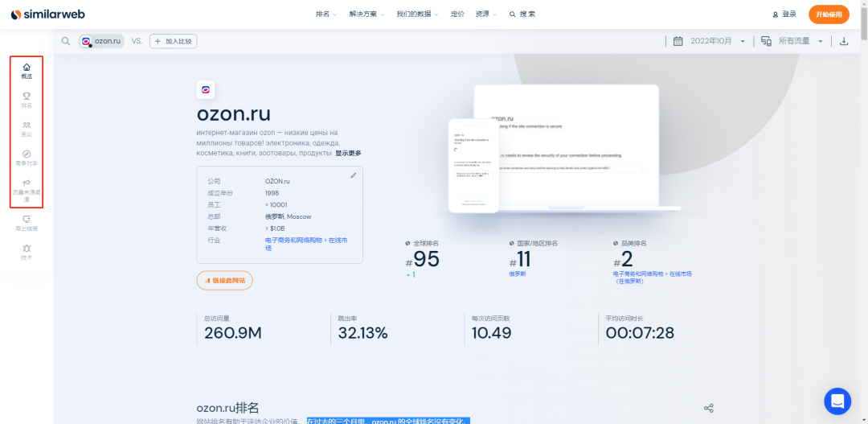Image resolution: width=868 pixels, height=424 pixels.
Task: Expand the 排名 top navigation menu
Action: click(326, 14)
